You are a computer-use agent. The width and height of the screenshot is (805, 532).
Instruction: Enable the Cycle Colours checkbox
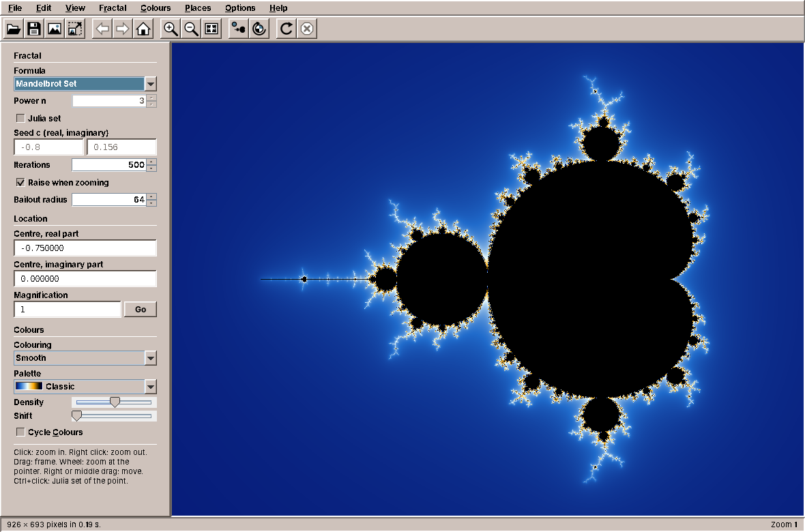(20, 432)
